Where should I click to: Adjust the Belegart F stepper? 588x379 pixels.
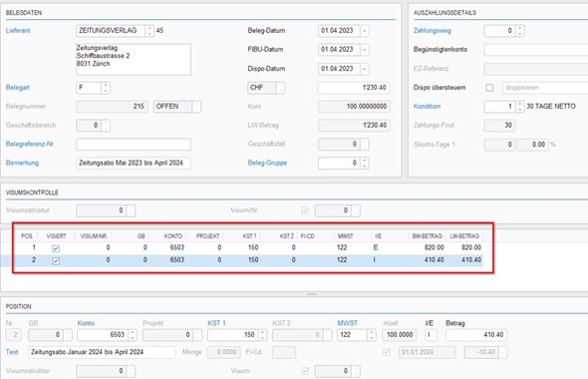(x=106, y=88)
